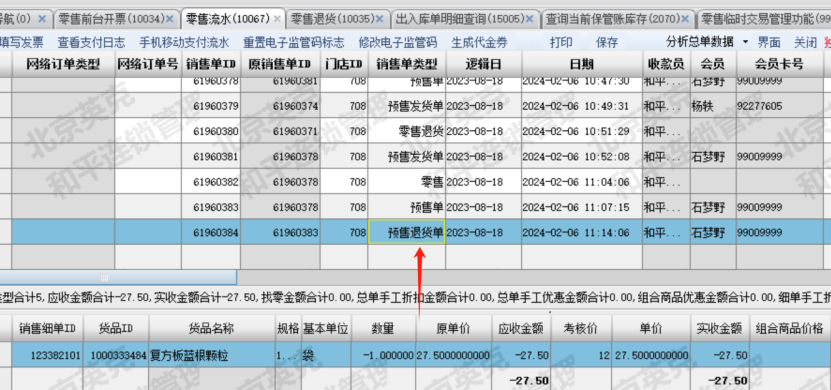Click 网络订单号 column header
831x390 pixels.
(x=148, y=64)
